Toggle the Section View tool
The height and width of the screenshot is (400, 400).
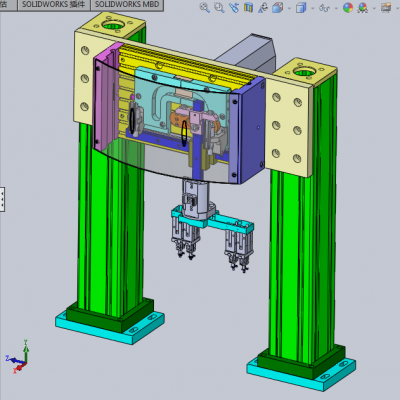pyautogui.click(x=248, y=7)
